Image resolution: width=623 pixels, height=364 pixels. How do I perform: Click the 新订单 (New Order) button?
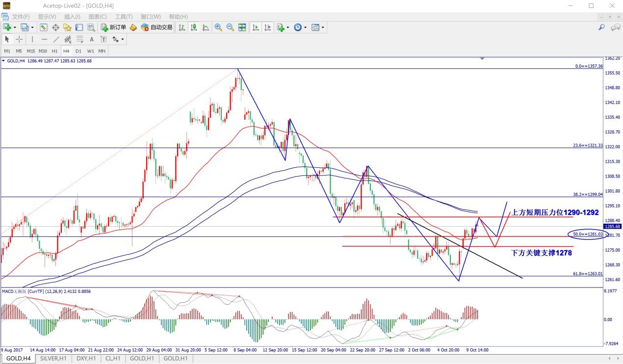113,27
